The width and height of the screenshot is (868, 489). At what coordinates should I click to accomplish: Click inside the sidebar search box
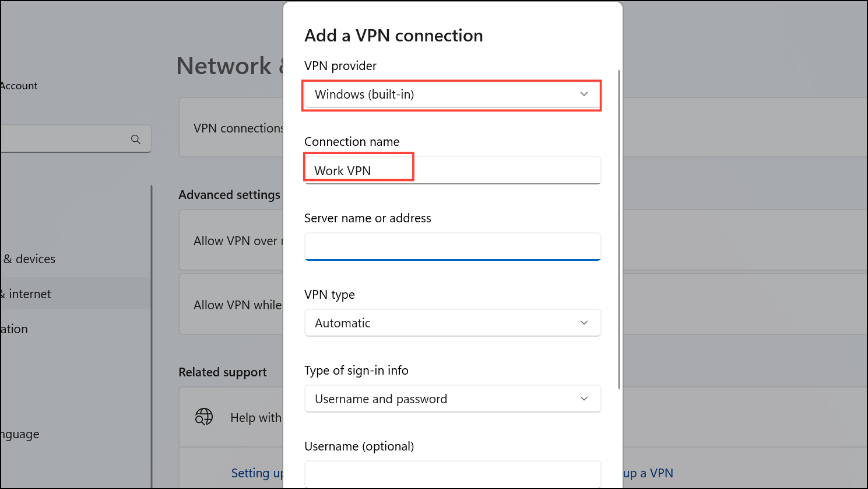64,139
